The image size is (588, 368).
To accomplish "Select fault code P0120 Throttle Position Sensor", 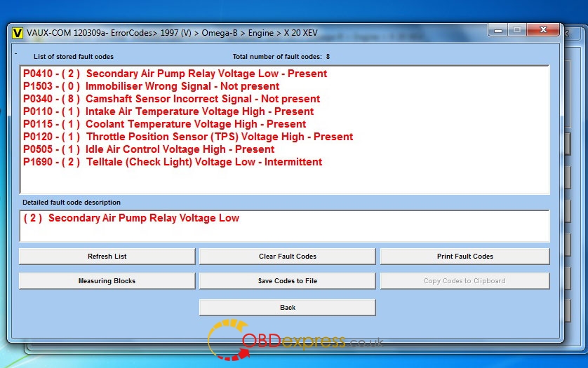I will click(188, 137).
